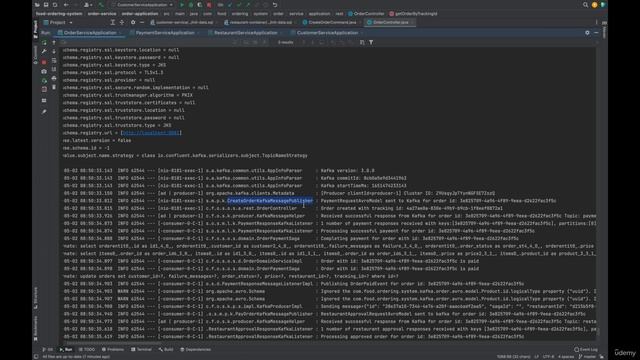The height and width of the screenshot is (360, 640).
Task: Toggle scroll to end of console
Action: (x=54, y=69)
